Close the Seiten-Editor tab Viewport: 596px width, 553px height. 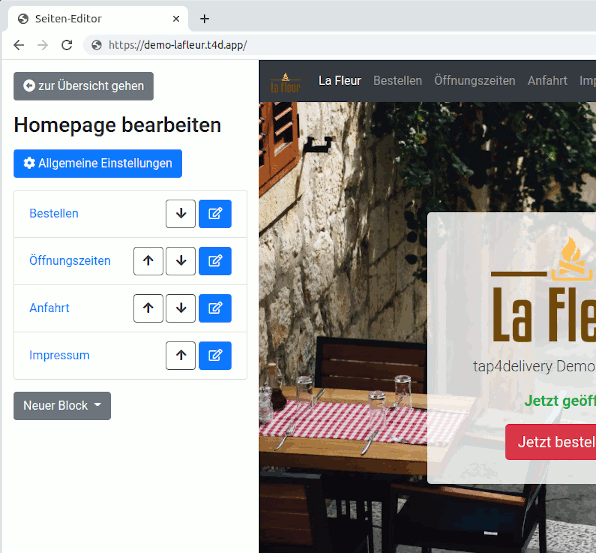coord(176,19)
